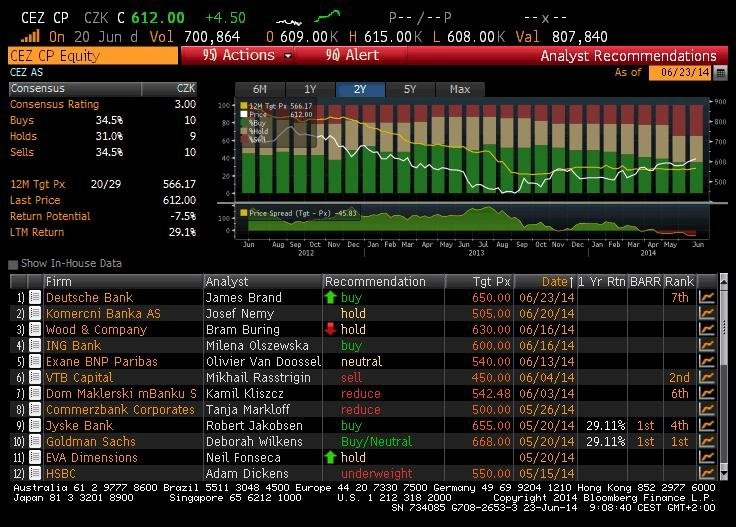Viewport: 736px width, 527px height.
Task: Click the chart icon for Jyske Bank
Action: [706, 425]
